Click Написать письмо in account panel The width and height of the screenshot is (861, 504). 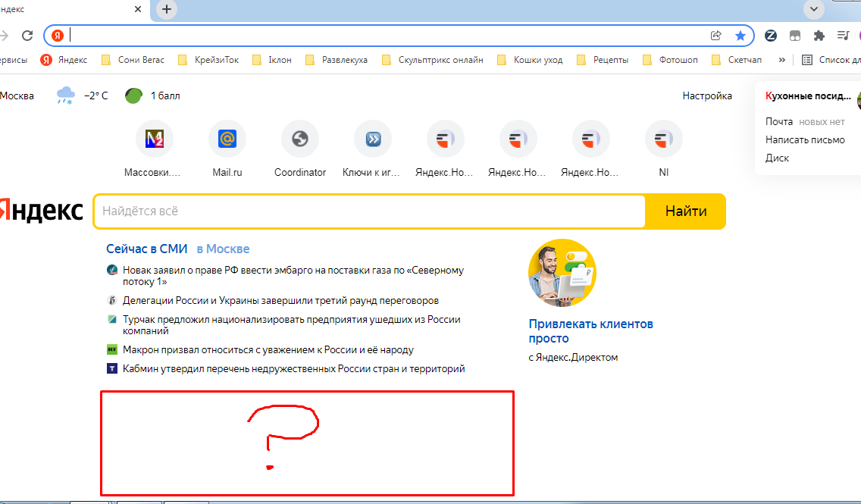(x=805, y=139)
